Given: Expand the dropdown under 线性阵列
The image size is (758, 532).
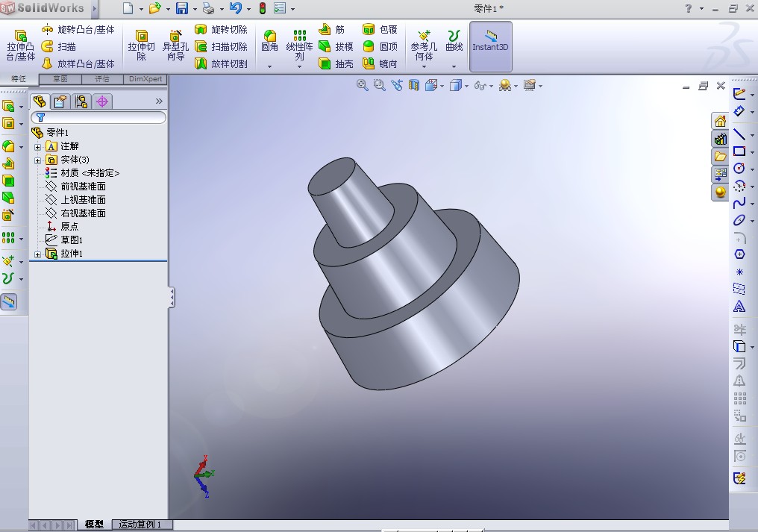Looking at the screenshot, I should (300, 66).
